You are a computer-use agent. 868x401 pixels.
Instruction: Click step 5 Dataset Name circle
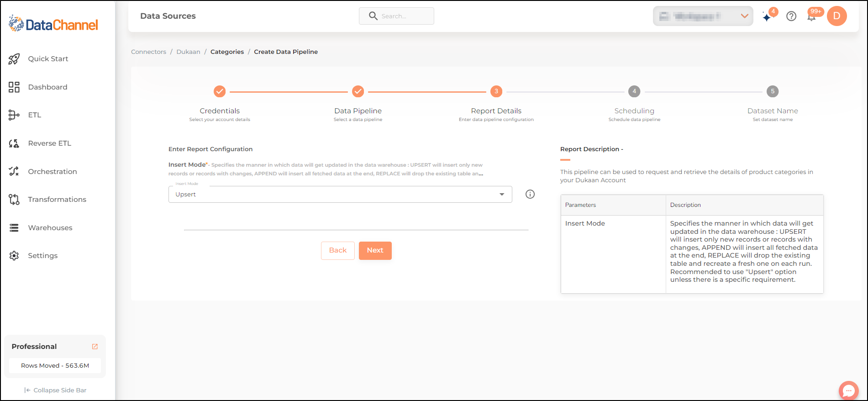pos(773,91)
